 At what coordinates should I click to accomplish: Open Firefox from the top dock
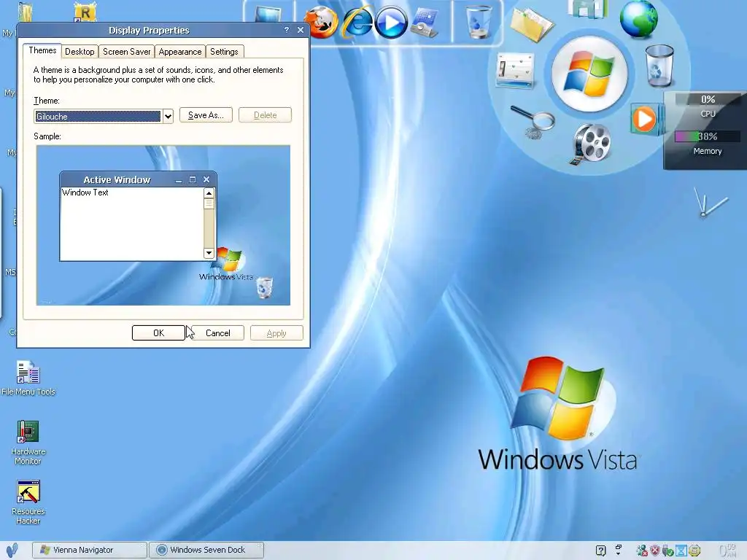point(322,23)
